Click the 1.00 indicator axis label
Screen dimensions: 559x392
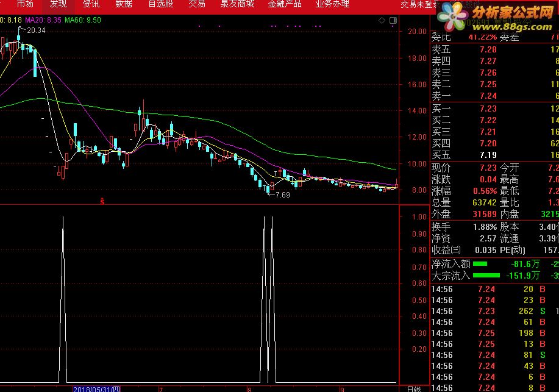(x=419, y=217)
